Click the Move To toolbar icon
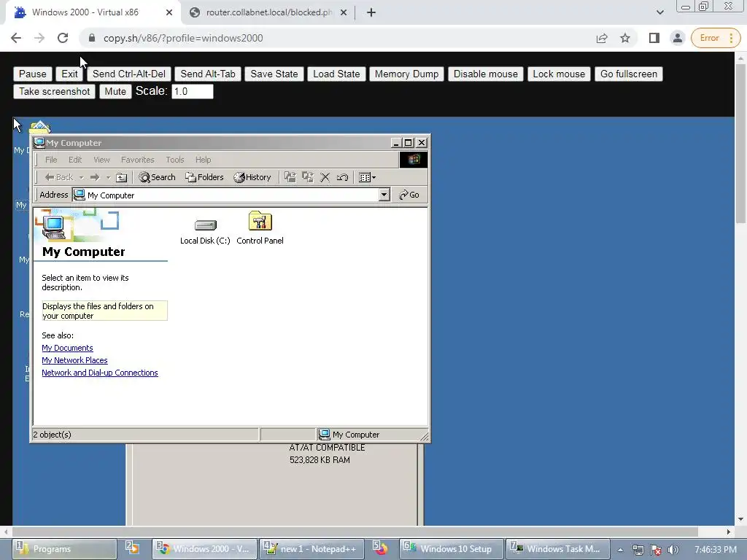The width and height of the screenshot is (747, 560). (x=290, y=177)
